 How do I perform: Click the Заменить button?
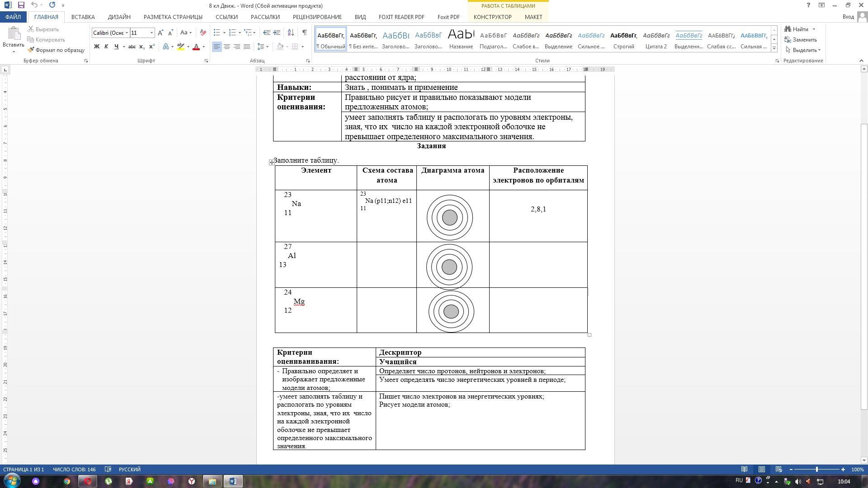(801, 40)
